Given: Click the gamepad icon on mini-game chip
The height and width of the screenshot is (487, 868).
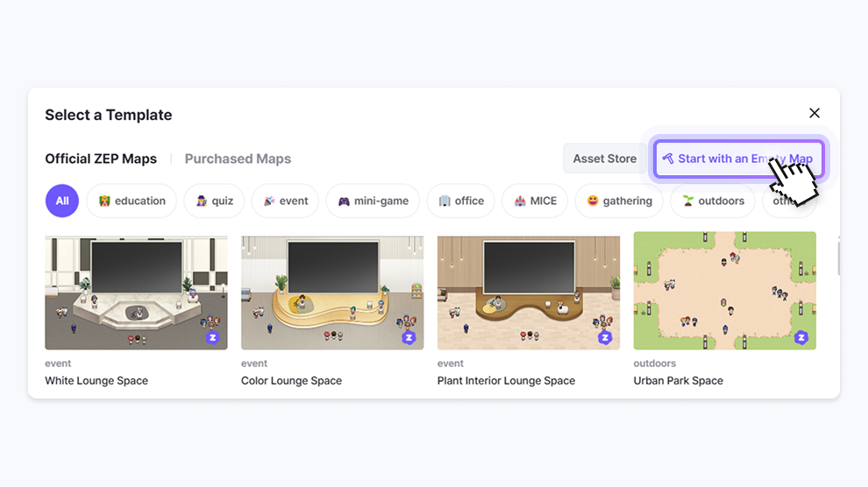Looking at the screenshot, I should tap(344, 201).
